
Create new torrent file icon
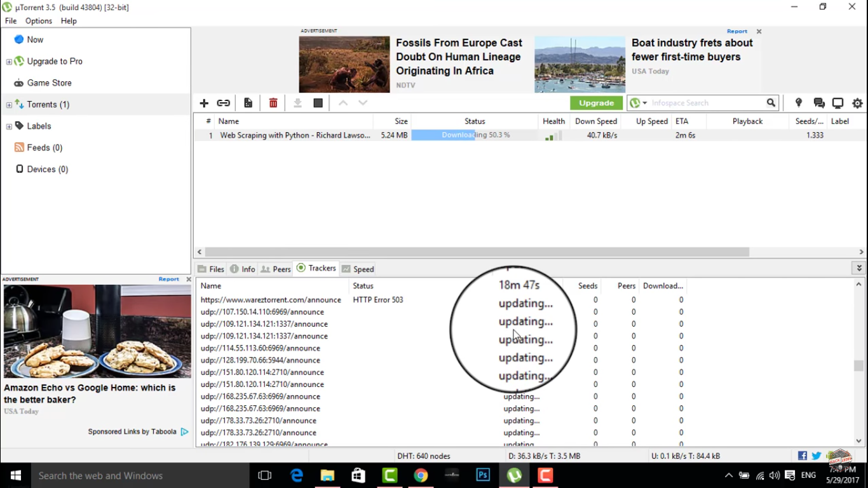[x=248, y=103]
